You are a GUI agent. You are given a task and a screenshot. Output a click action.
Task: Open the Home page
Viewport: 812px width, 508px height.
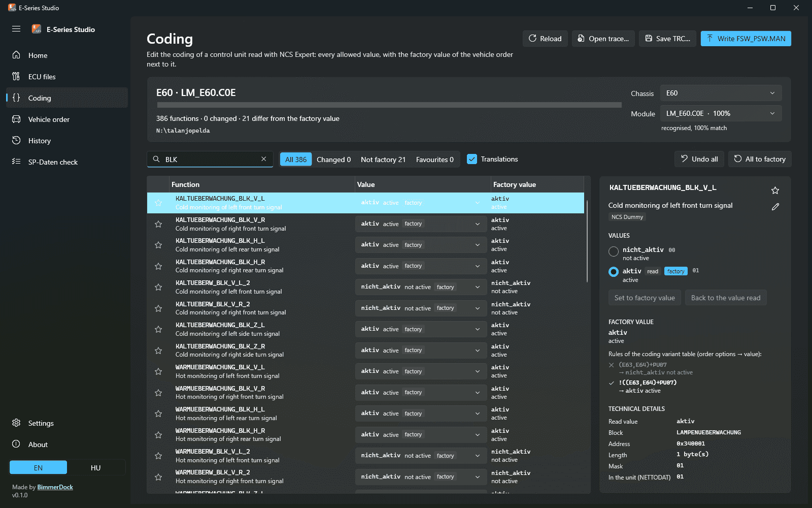pyautogui.click(x=67, y=55)
